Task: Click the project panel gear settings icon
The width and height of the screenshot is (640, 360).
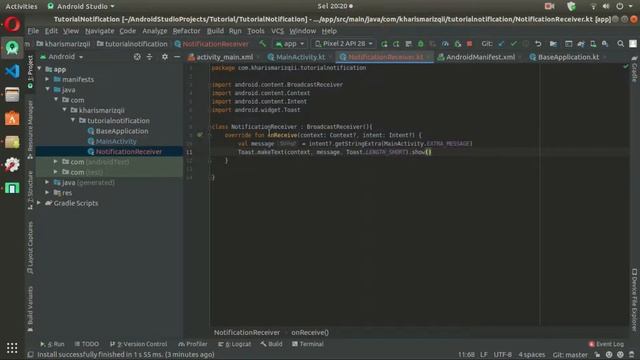Action: coord(164,57)
